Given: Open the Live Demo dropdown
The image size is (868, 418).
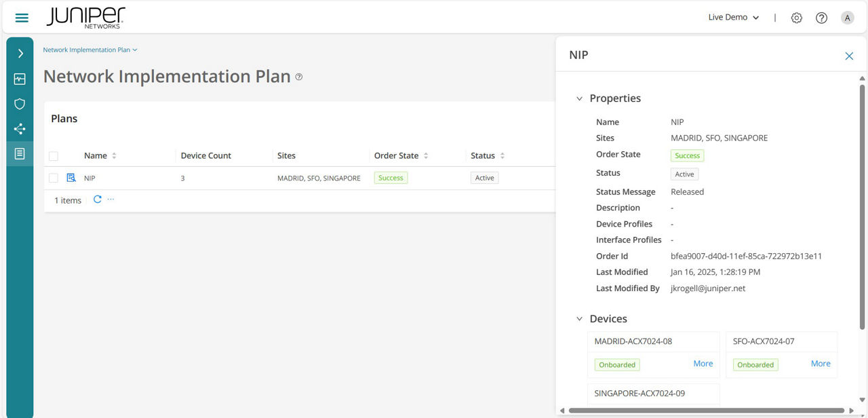Looking at the screenshot, I should point(733,18).
